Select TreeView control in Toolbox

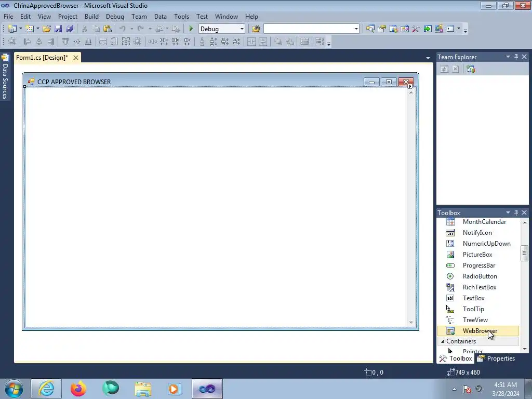(x=478, y=320)
